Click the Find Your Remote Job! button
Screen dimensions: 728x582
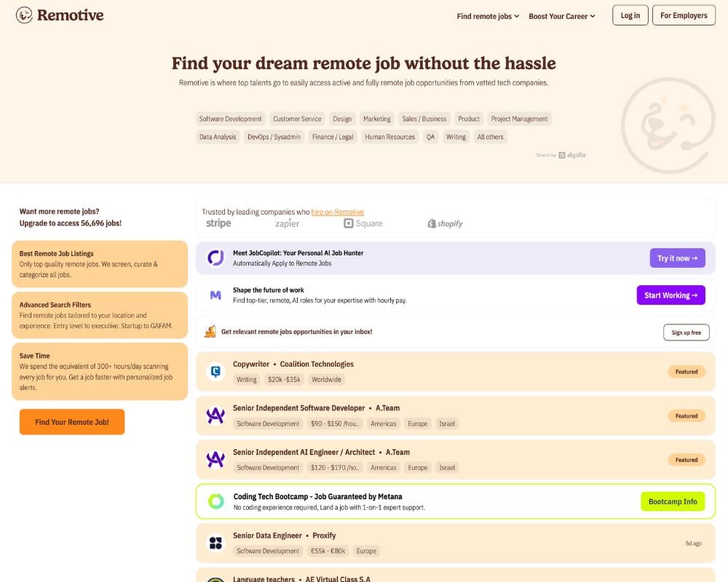(72, 422)
